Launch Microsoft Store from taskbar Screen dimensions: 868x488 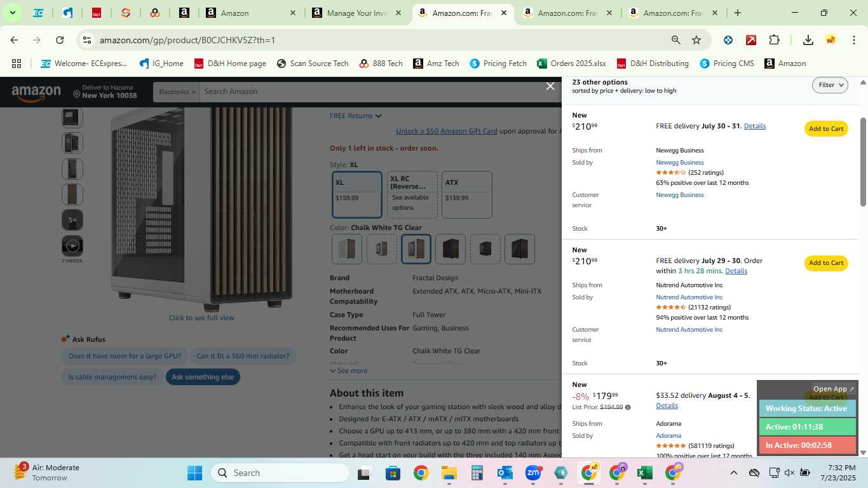click(x=393, y=473)
